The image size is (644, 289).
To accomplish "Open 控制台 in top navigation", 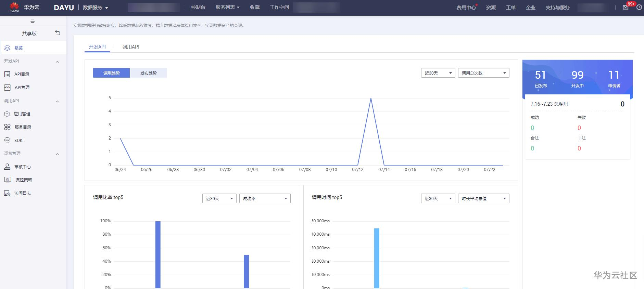I will click(x=198, y=7).
